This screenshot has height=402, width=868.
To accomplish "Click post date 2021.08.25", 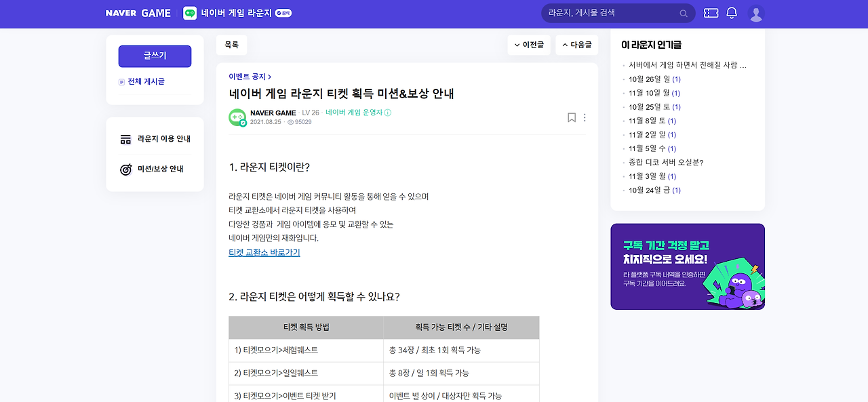I will click(265, 122).
